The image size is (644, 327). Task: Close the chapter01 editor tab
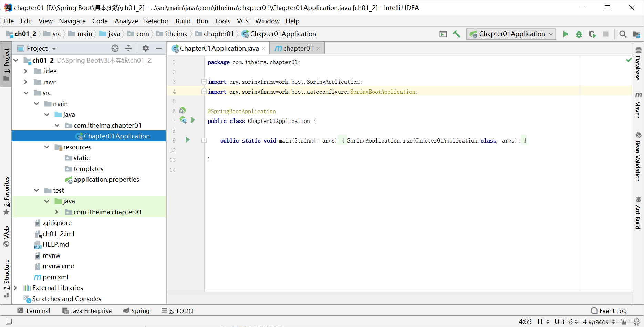point(318,49)
